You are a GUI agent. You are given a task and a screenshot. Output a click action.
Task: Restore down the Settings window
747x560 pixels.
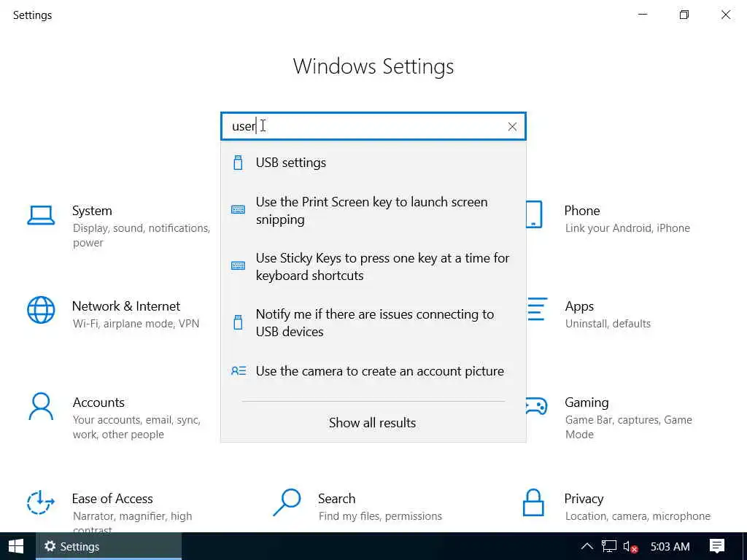point(684,15)
